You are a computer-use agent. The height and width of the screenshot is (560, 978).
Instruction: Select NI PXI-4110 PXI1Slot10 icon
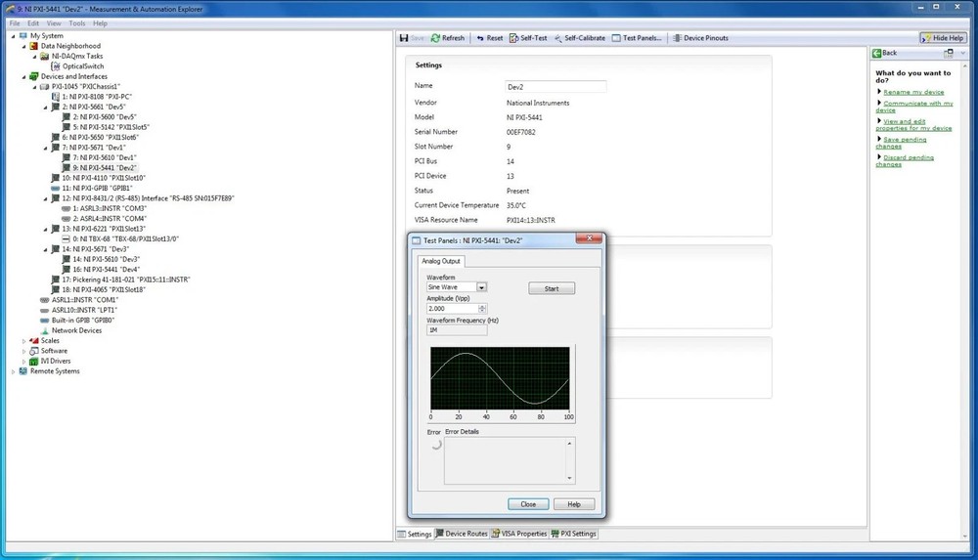[55, 178]
